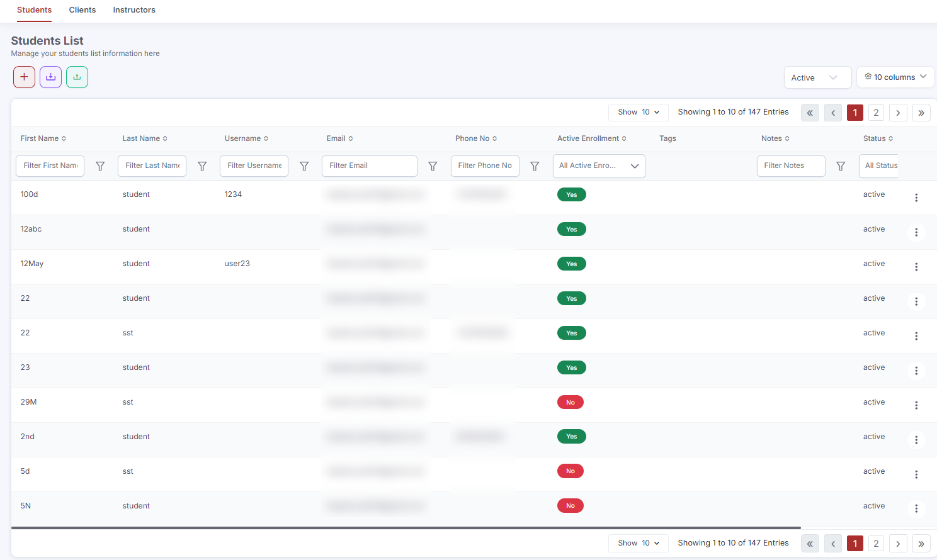
Task: Click the green upload icon button
Action: [77, 77]
